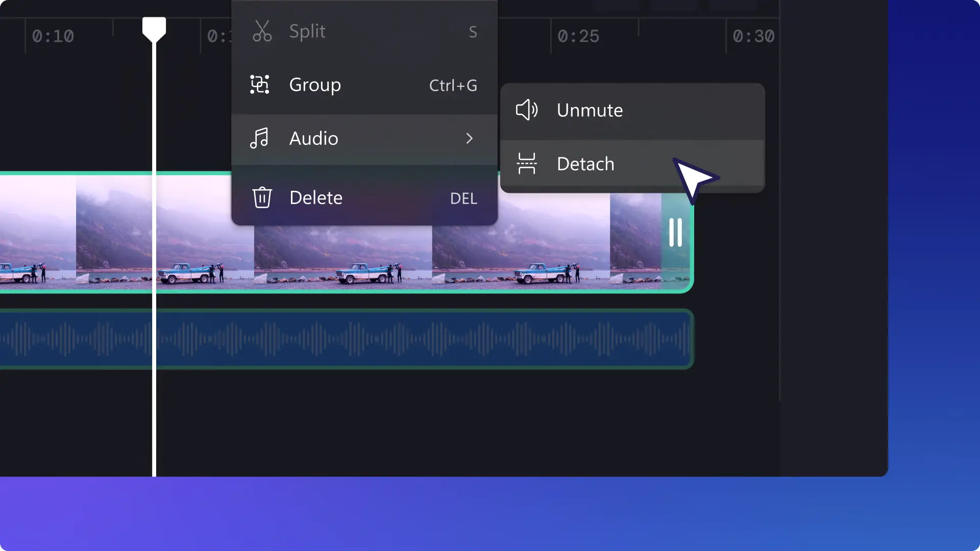Click the Group selection icon

click(260, 85)
